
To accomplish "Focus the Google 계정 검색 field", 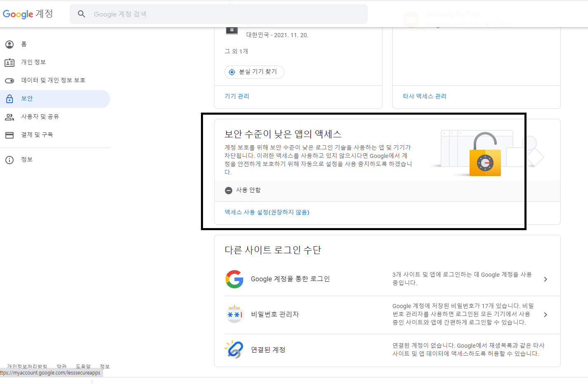I will (219, 14).
